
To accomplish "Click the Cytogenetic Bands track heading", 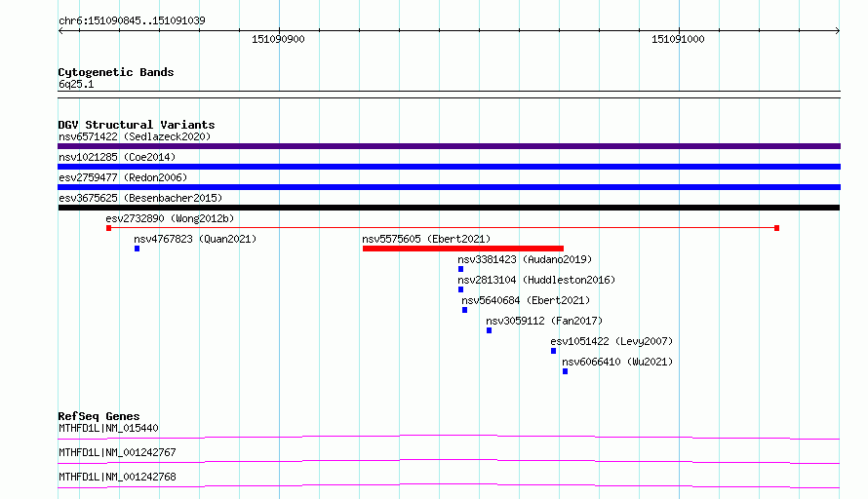I will tap(116, 72).
